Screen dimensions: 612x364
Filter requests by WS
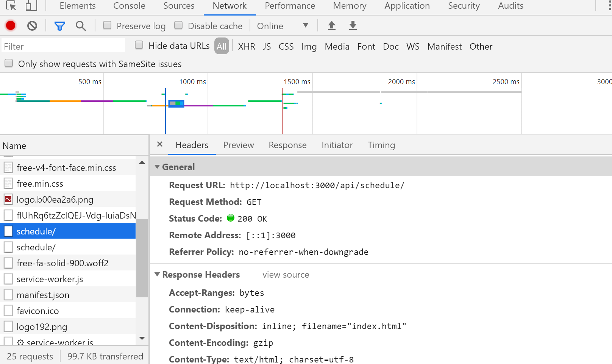413,47
